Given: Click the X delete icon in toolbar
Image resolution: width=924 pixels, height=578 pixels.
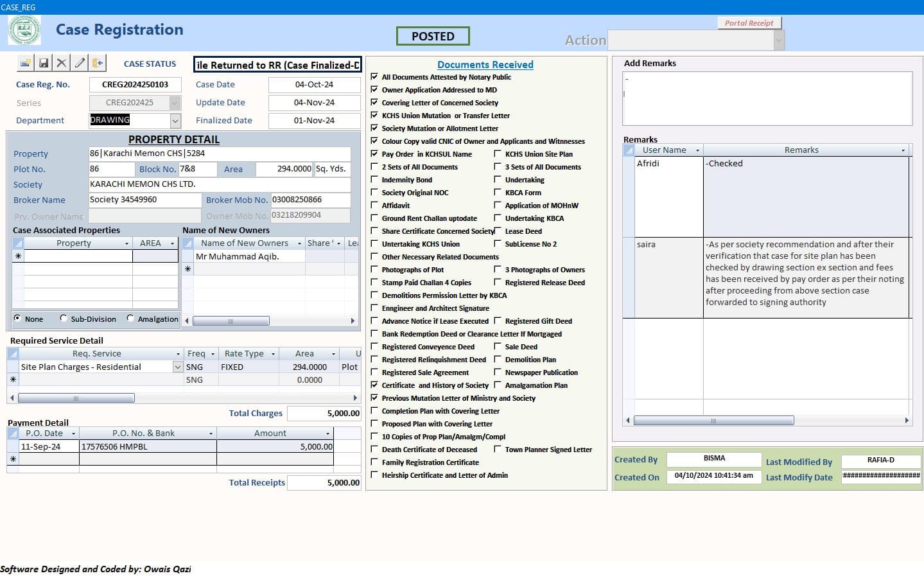Looking at the screenshot, I should point(62,63).
